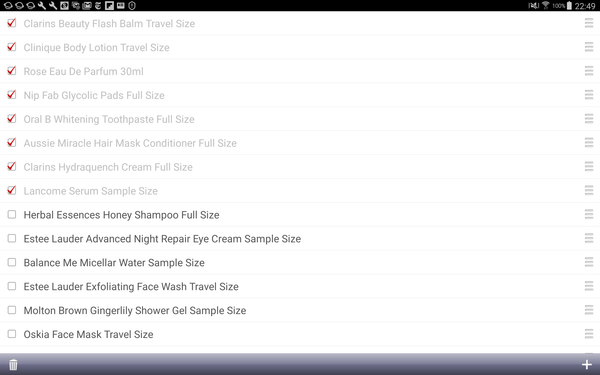Grab reorder handle for Balance Me Micellar Water
600x375 pixels.
(589, 262)
